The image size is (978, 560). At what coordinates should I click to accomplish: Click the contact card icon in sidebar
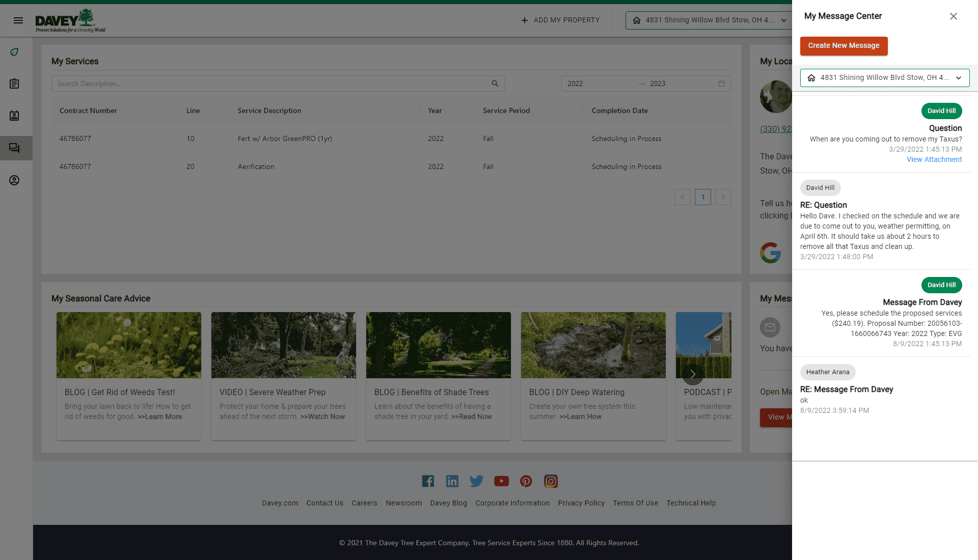(15, 116)
